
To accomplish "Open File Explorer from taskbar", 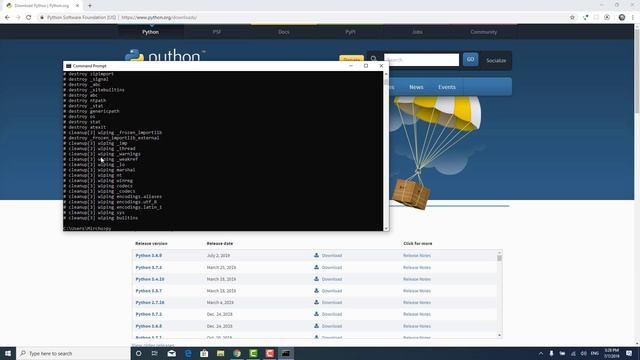I will click(220, 353).
